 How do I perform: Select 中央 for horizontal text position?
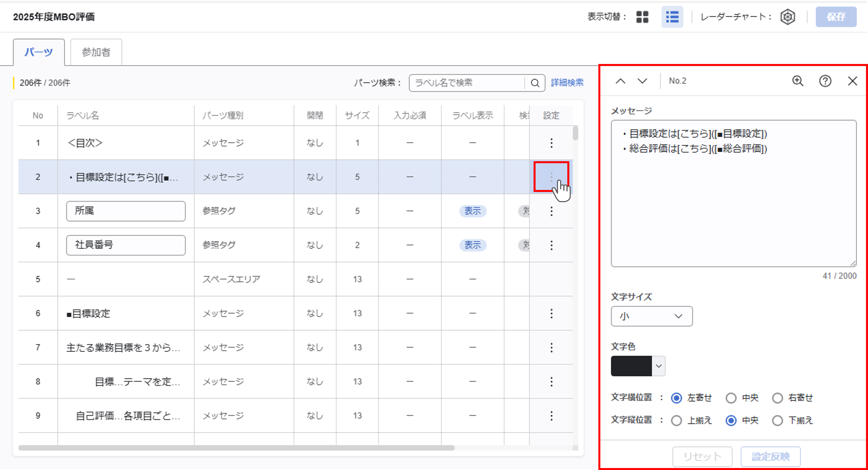(731, 398)
